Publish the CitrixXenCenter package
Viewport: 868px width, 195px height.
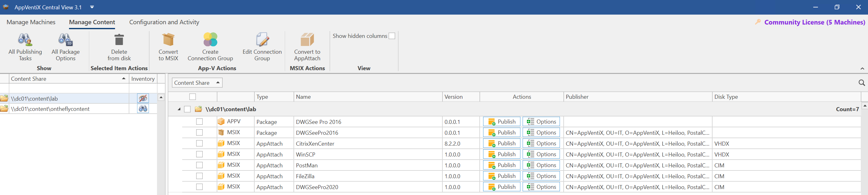pyautogui.click(x=501, y=143)
